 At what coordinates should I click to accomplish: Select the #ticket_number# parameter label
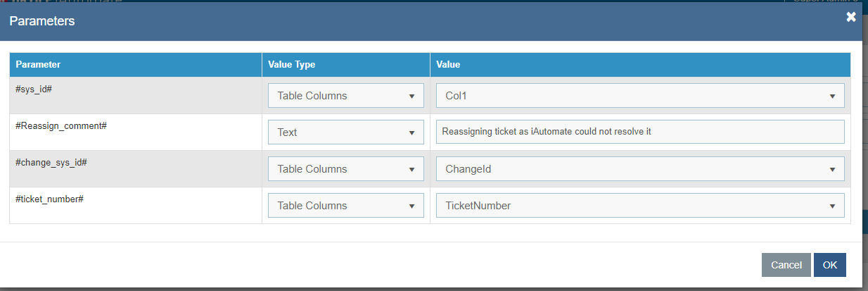(x=50, y=199)
